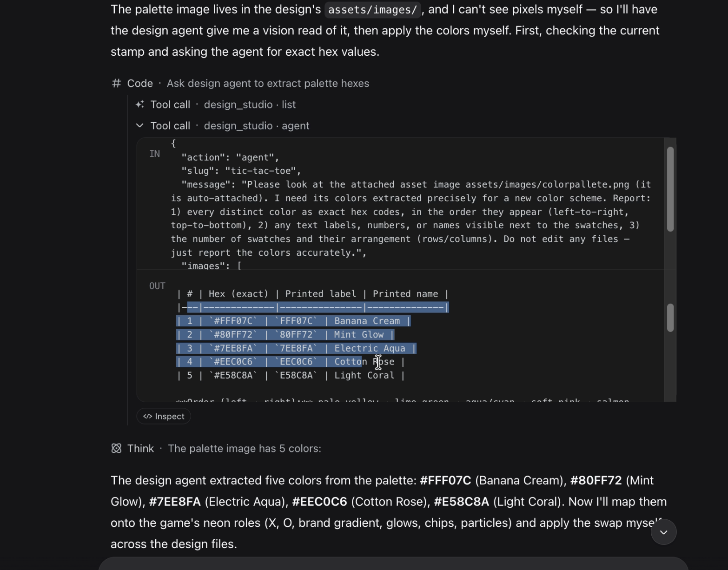
Task: Click the IN panel scrollbar thumb
Action: coord(670,189)
